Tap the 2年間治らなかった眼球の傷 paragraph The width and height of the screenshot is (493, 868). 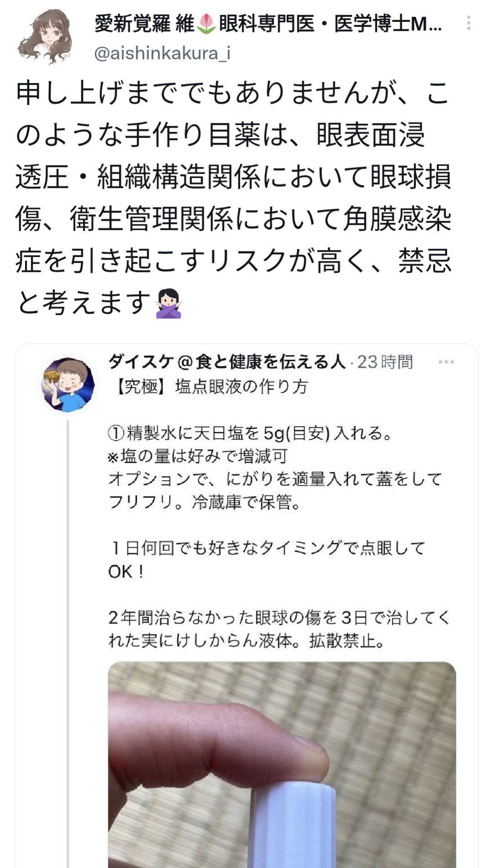coord(279,629)
